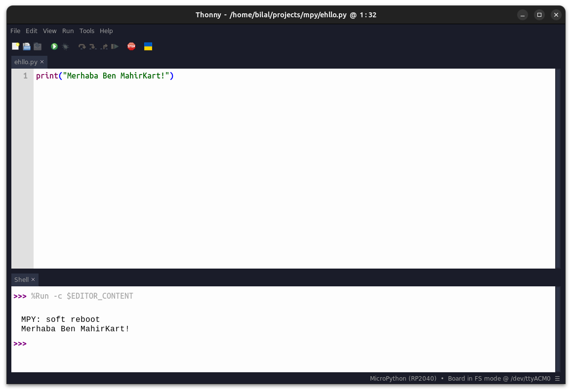Click the Step into debug icon
The height and width of the screenshot is (392, 572).
tap(93, 46)
